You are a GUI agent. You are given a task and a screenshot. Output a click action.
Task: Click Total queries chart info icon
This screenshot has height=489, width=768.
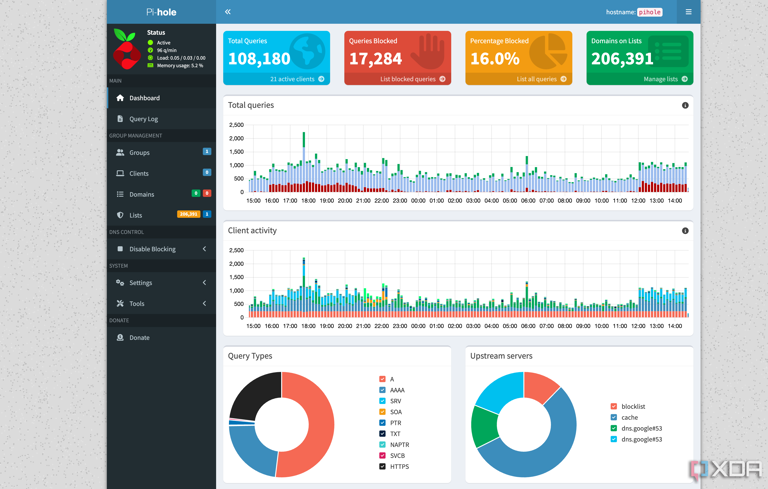685,105
